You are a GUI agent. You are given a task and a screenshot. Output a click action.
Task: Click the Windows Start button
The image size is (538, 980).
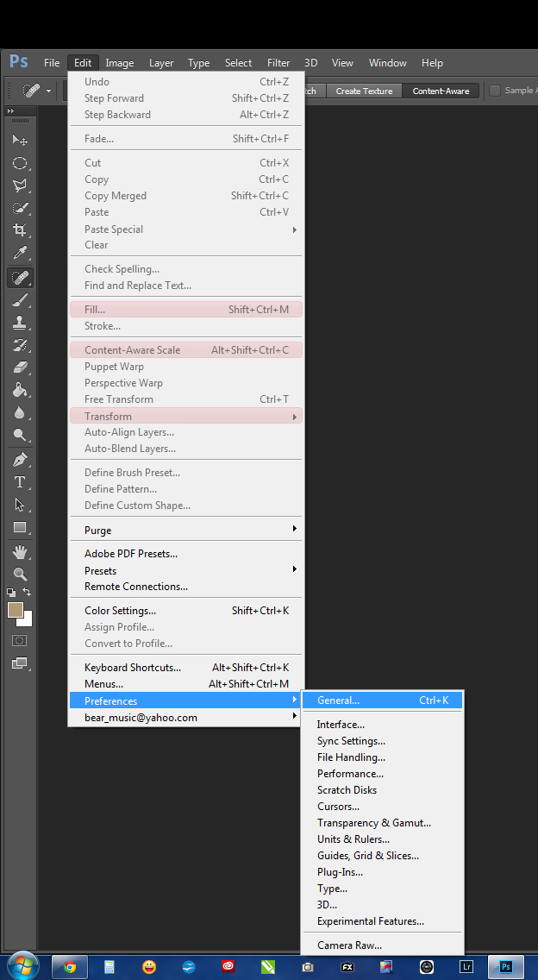[x=24, y=966]
